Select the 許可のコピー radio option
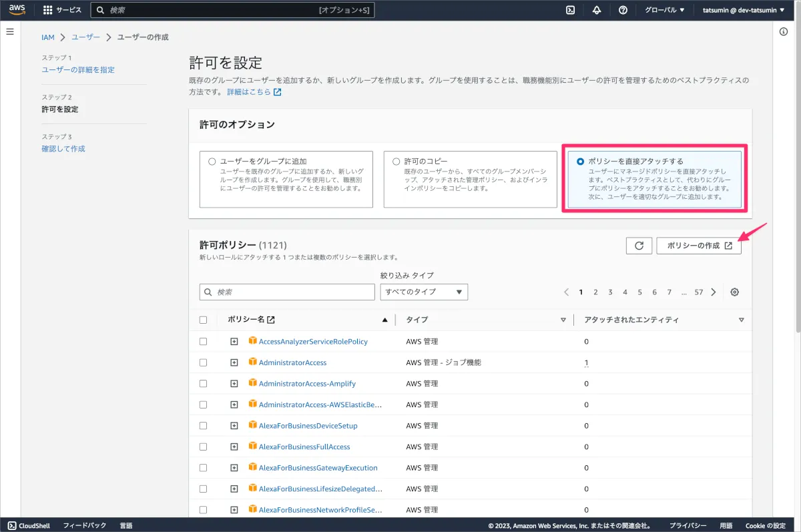This screenshot has height=532, width=801. (x=396, y=162)
